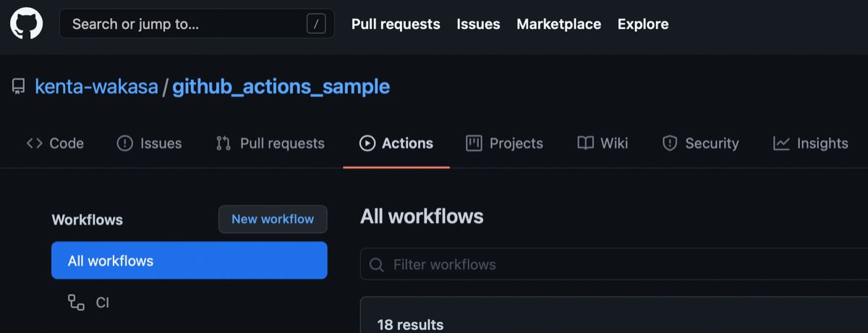The image size is (868, 333).
Task: Click the Projects board icon
Action: pos(474,143)
